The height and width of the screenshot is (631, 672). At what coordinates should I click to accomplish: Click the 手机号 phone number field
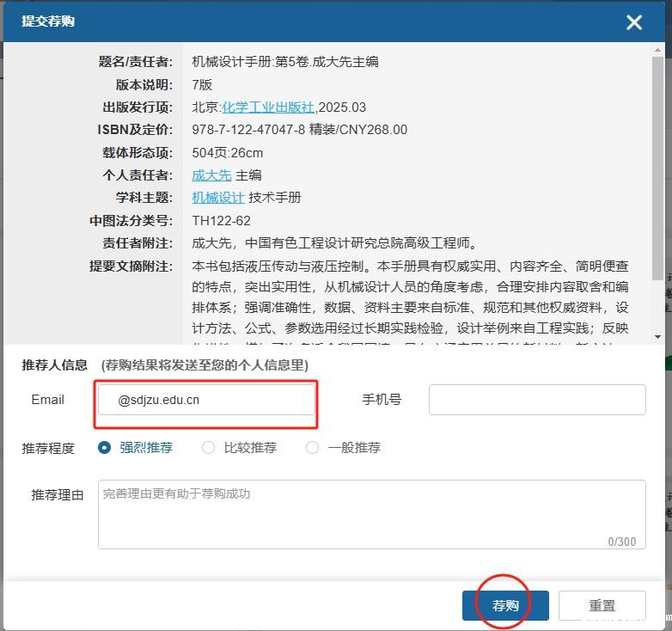537,400
